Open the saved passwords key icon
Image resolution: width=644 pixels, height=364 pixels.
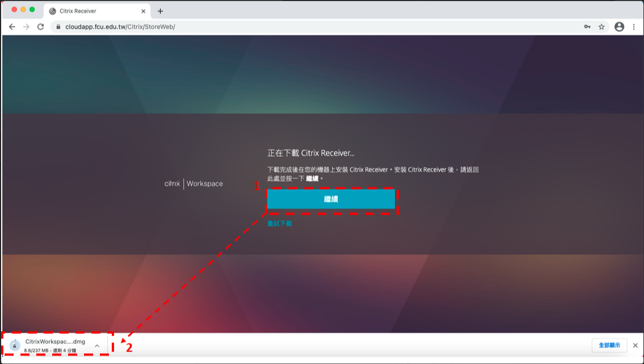coord(588,27)
